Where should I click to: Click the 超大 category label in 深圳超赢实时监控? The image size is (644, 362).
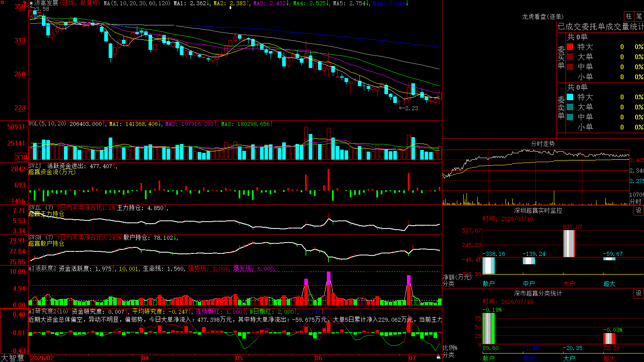coord(609,284)
